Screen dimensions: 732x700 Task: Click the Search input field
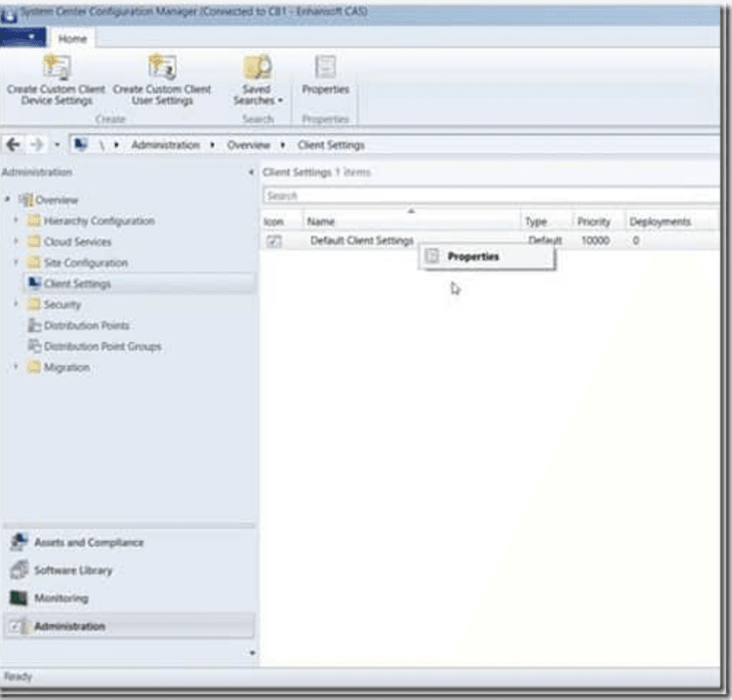(491, 195)
